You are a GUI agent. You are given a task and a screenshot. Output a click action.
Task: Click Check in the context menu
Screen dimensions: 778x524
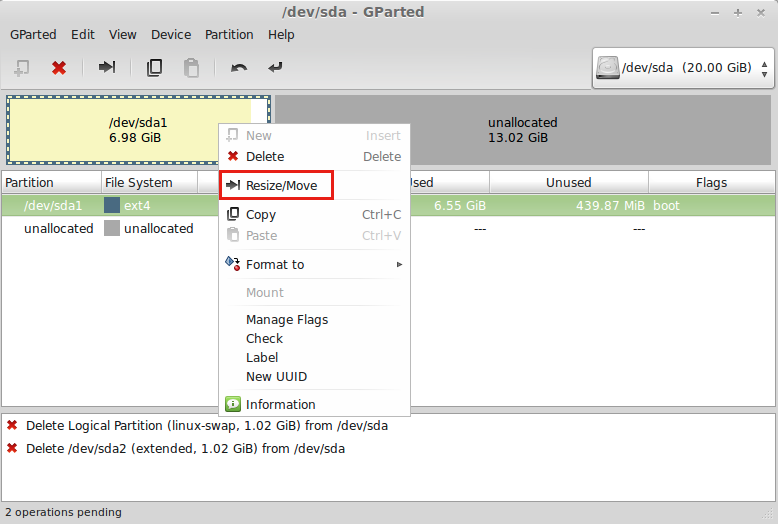[264, 339]
